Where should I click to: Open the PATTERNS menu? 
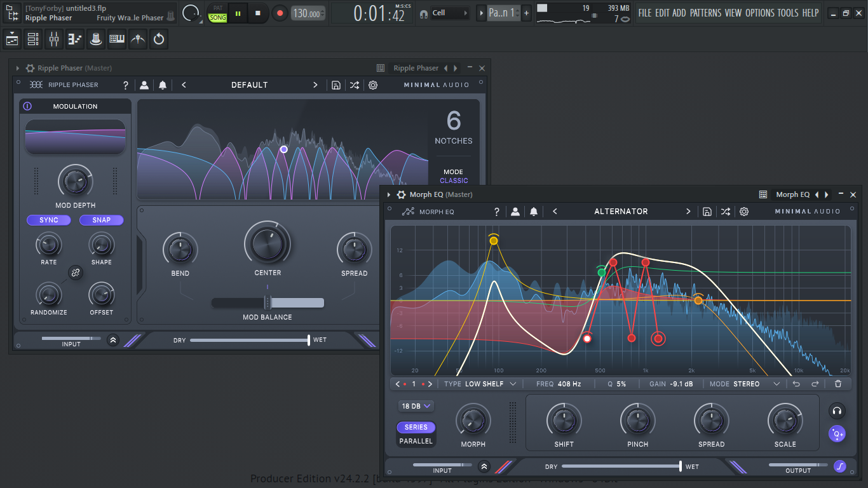pyautogui.click(x=706, y=13)
